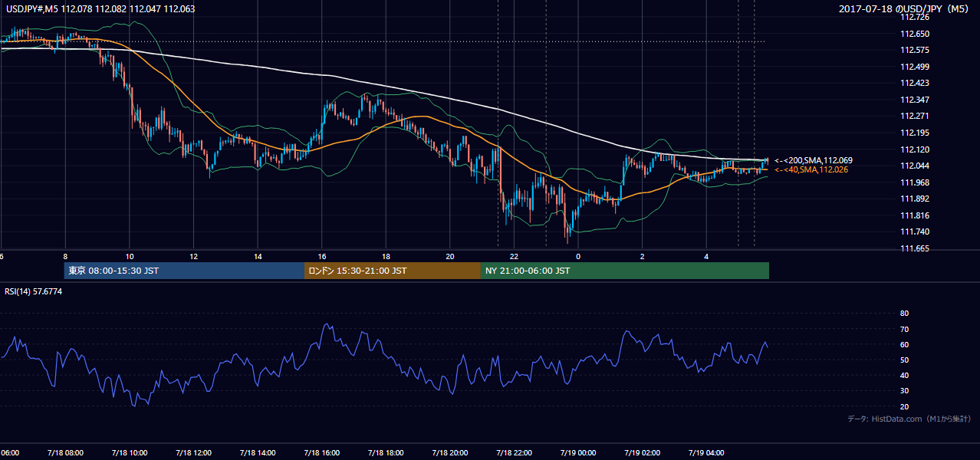Screen dimensions: 980x460
Task: Click RSI scale value 20
Action: tap(904, 406)
